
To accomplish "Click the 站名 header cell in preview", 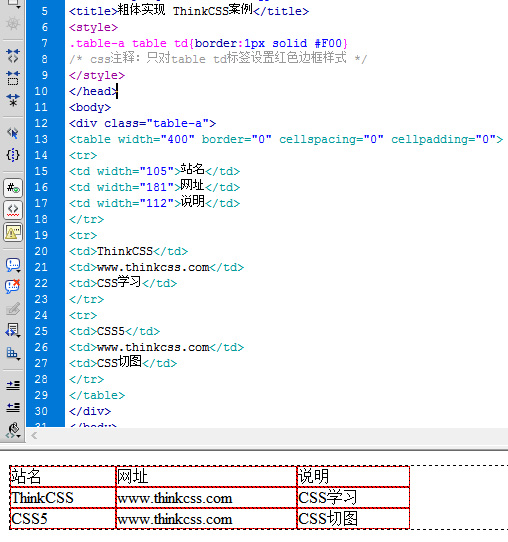I will [63, 476].
